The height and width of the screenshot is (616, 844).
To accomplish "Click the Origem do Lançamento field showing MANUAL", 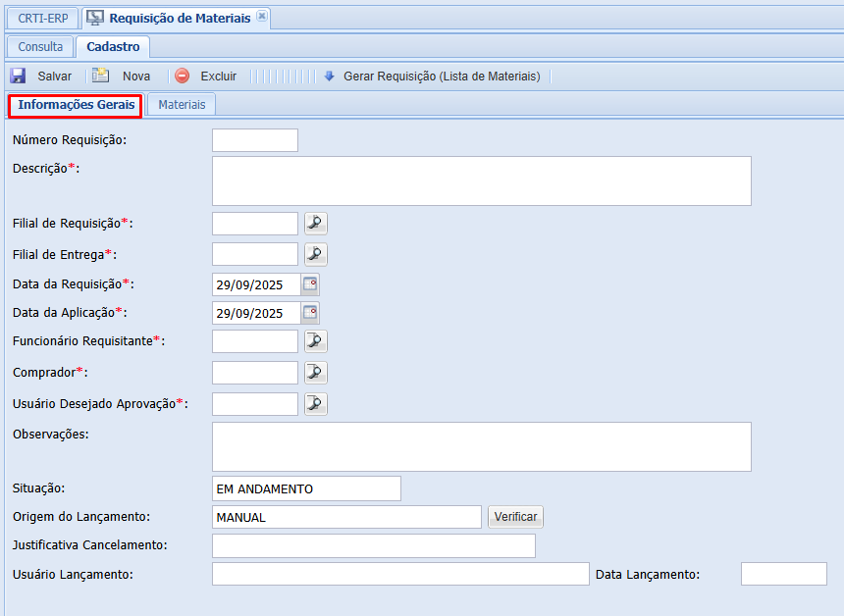I will point(346,517).
